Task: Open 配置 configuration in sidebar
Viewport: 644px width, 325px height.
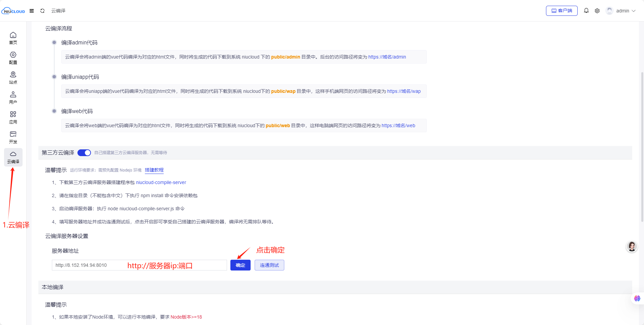Action: 13,58
